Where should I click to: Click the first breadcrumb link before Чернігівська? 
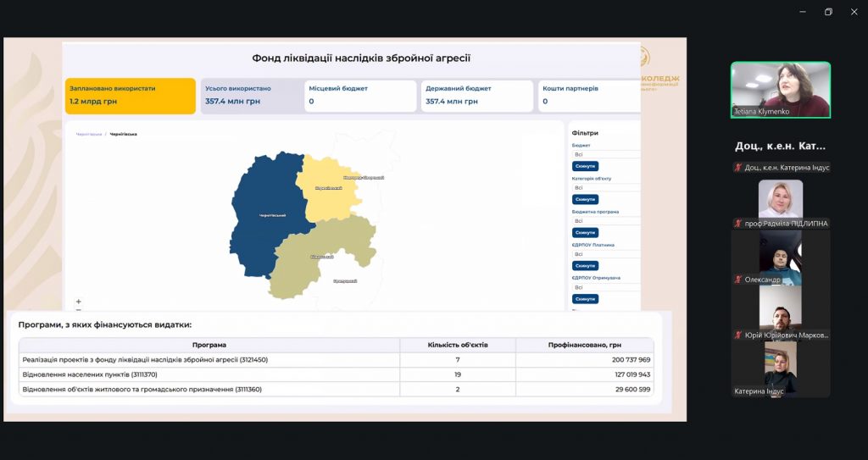(x=88, y=134)
